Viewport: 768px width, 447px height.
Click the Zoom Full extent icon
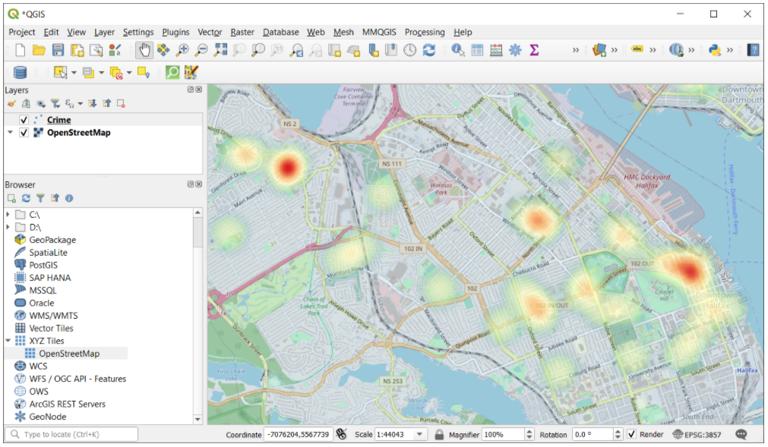(x=220, y=50)
